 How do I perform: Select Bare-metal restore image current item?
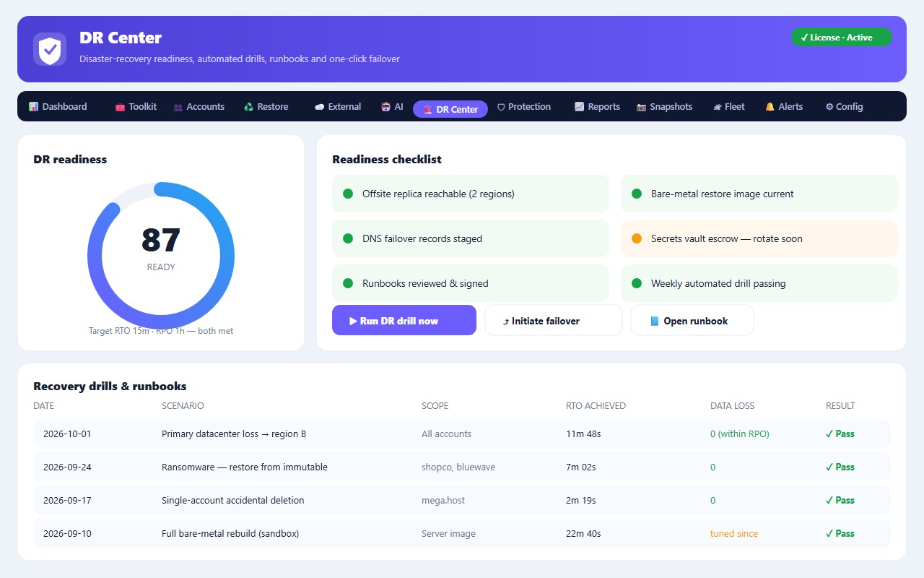tap(759, 194)
